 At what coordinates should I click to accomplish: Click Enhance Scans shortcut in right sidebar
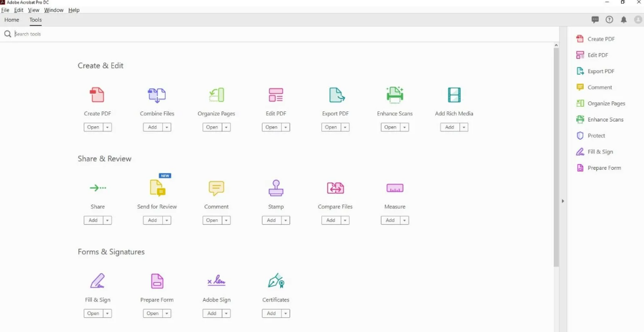click(600, 120)
